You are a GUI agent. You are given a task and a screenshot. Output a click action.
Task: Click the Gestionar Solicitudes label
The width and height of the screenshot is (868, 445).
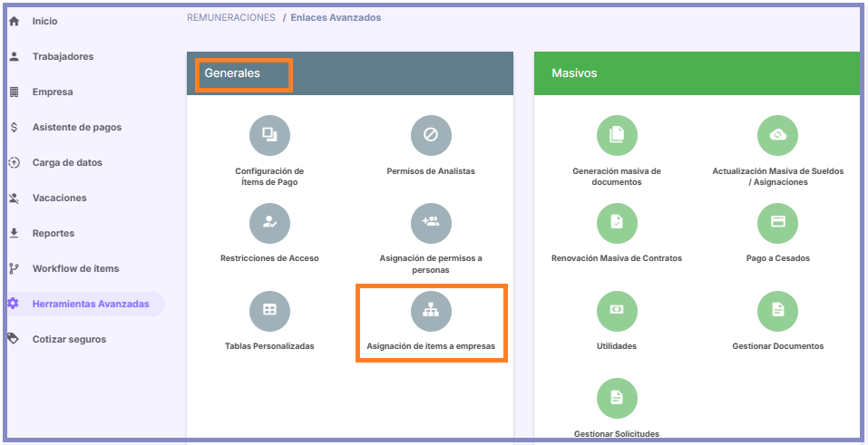(x=617, y=434)
